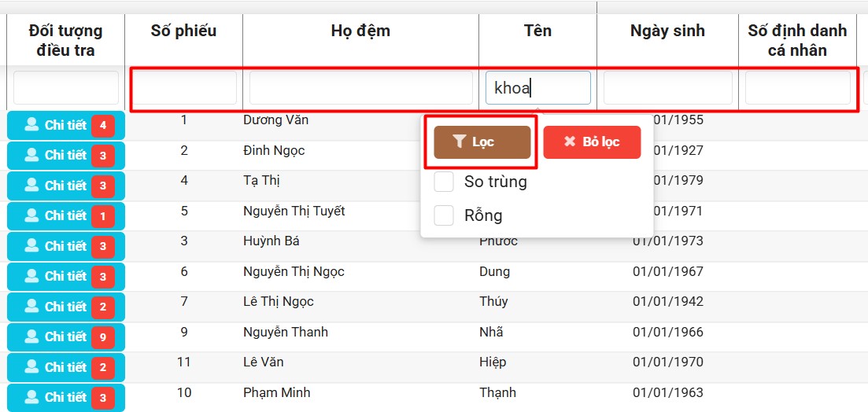868x412 pixels.
Task: Click the Số định danh cá nhân filter box
Action: coord(797,88)
